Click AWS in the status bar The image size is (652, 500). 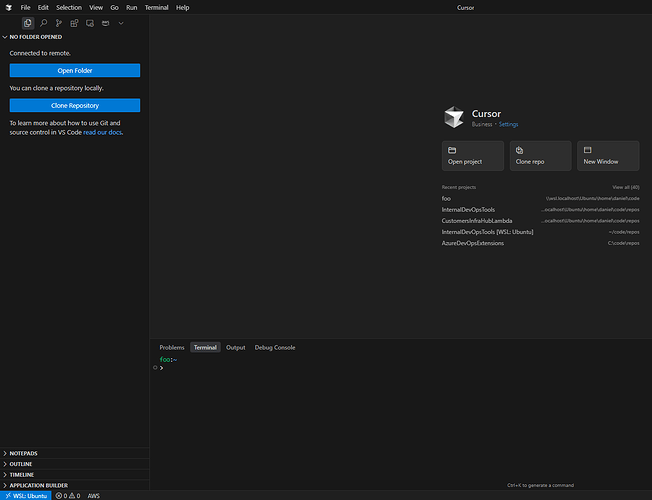(x=94, y=495)
